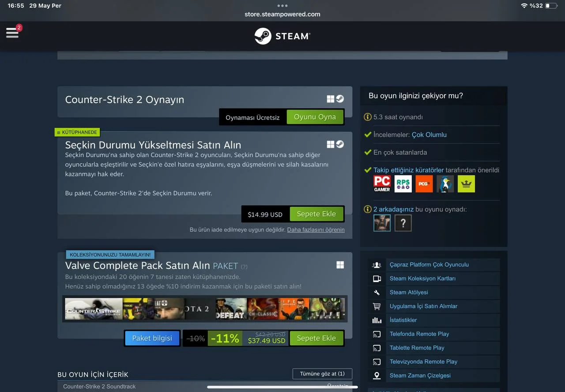
Task: Open the Çok Olumlu reviews link
Action: (x=429, y=134)
